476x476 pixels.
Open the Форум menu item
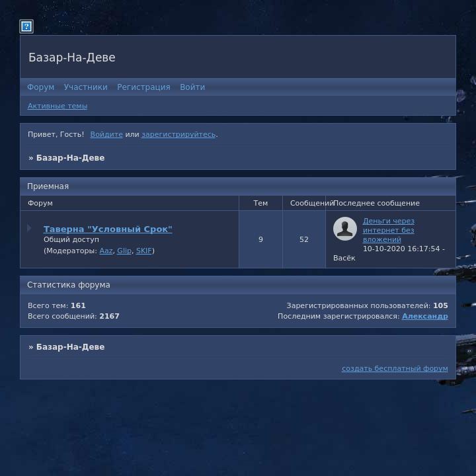[x=41, y=87]
